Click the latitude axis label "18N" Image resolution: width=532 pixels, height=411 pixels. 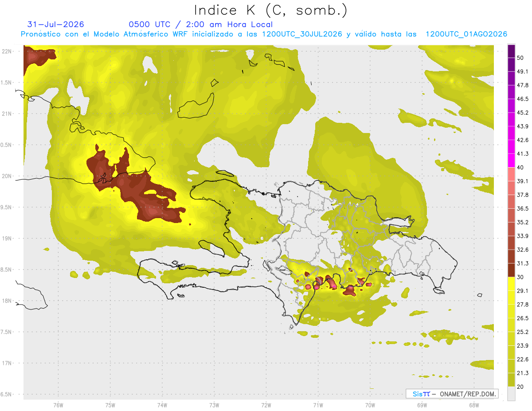[7, 301]
